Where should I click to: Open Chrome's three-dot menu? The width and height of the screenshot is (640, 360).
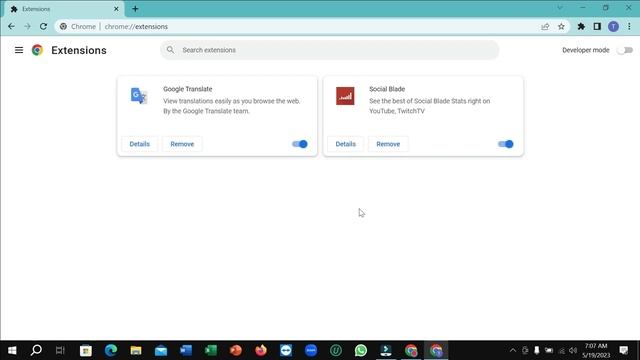coord(629,27)
